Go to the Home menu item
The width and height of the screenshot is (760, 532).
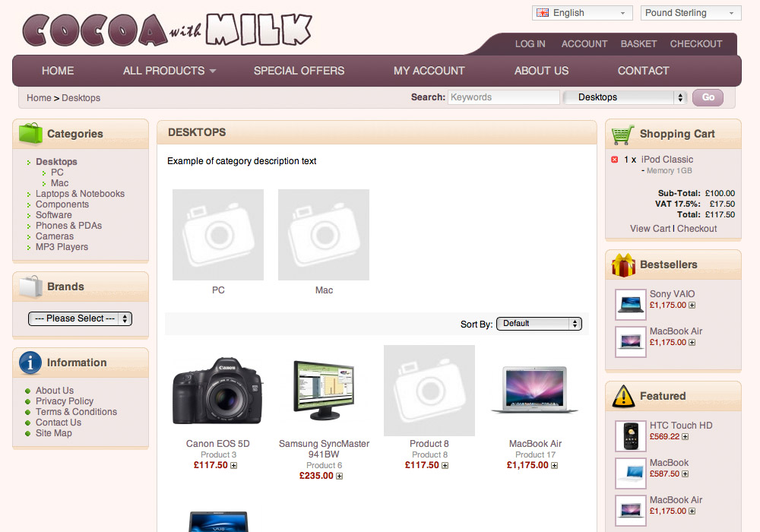click(58, 71)
